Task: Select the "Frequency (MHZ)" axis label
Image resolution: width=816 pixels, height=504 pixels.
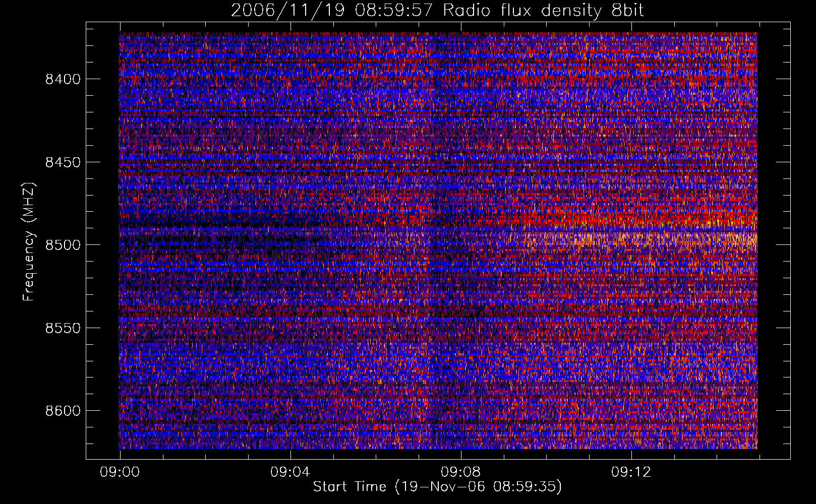Action: pyautogui.click(x=29, y=242)
